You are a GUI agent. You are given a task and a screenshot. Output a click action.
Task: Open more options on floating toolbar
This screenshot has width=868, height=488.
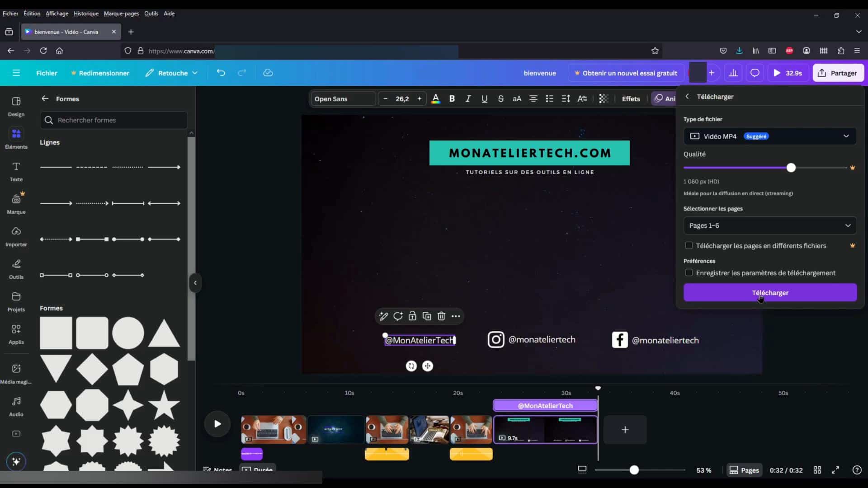(x=456, y=316)
